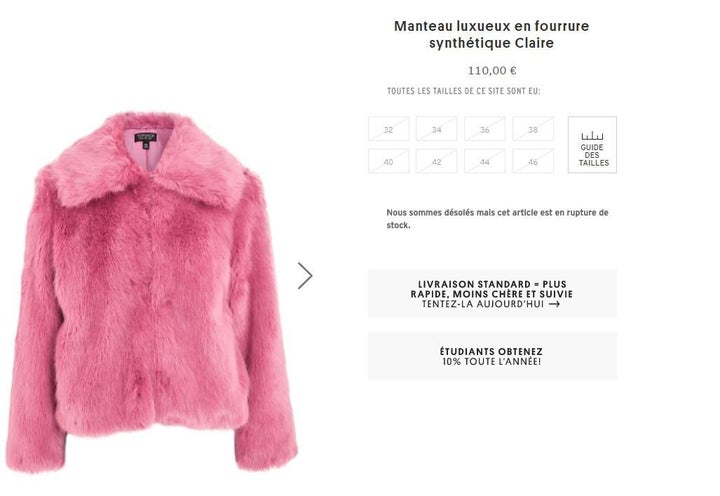Viewport: 720px width, 496px height.
Task: Choose size 38 option
Action: click(533, 129)
